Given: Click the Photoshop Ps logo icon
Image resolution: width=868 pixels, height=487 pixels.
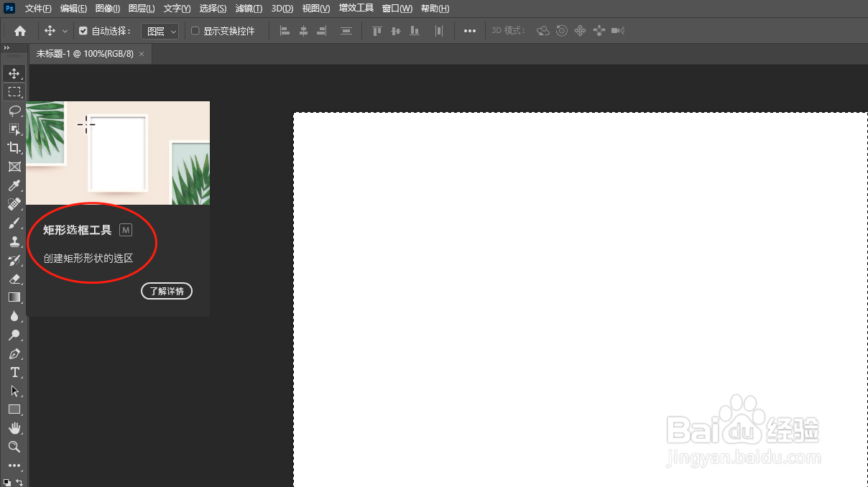Looking at the screenshot, I should pyautogui.click(x=9, y=8).
